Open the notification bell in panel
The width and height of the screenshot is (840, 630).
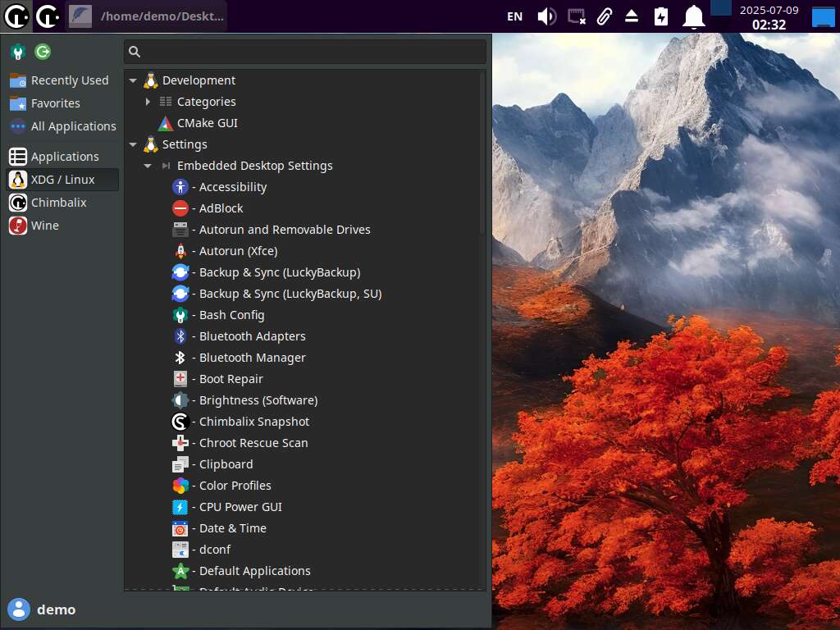coord(694,16)
